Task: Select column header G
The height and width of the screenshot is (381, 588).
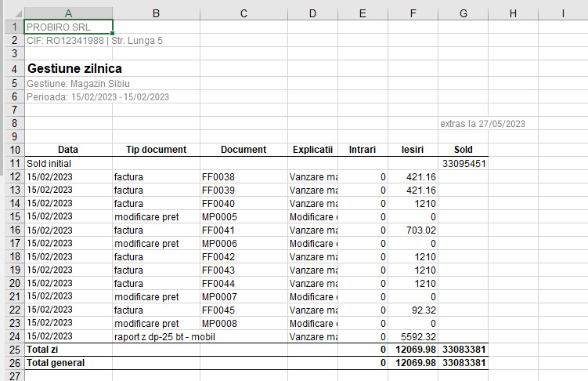Action: click(x=464, y=13)
